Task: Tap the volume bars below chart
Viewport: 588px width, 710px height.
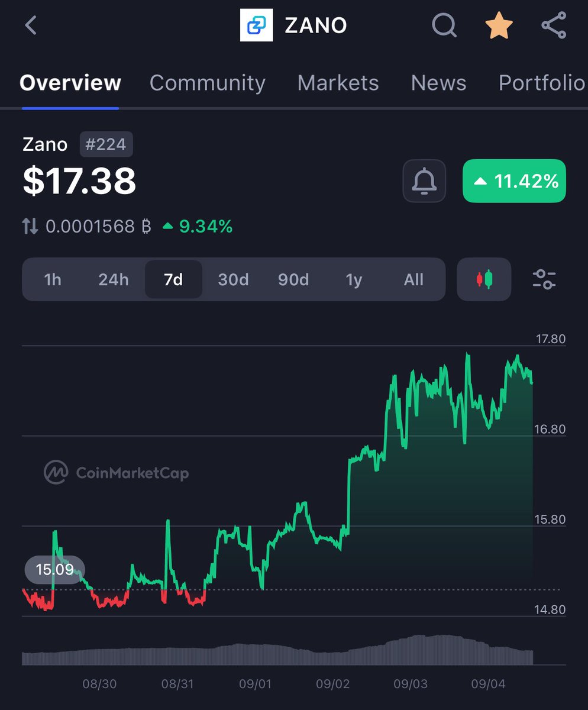Action: point(277,650)
